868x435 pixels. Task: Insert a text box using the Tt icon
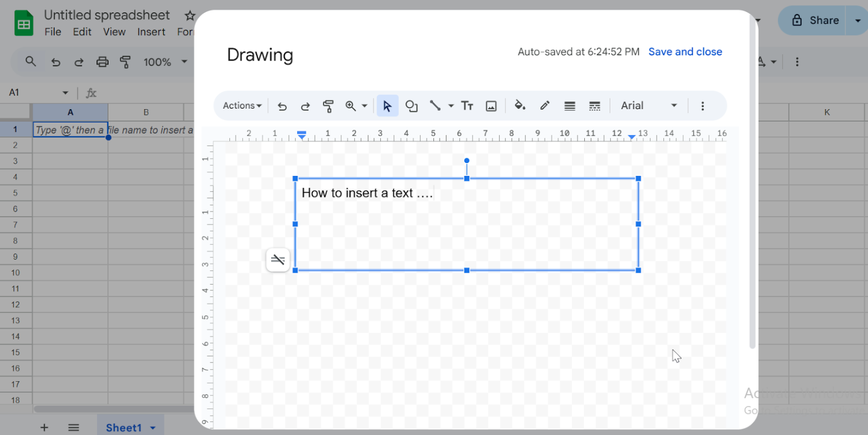pyautogui.click(x=467, y=106)
